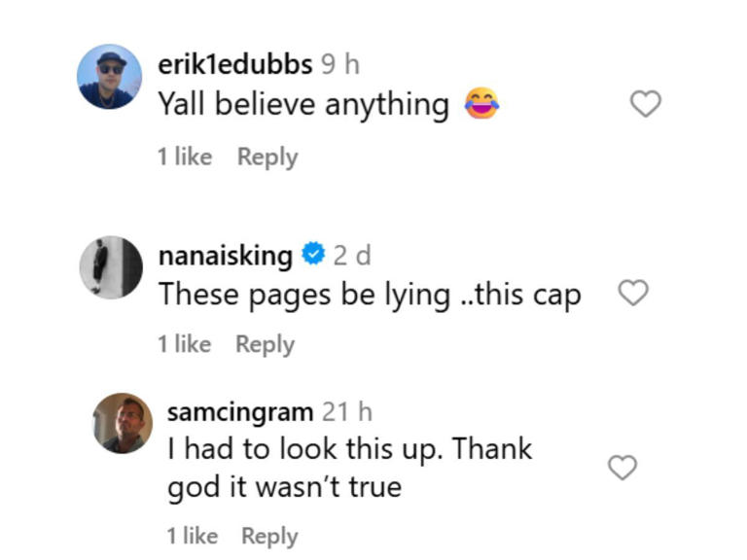Open nanaisking's profile avatar
747x560 pixels.
(x=111, y=266)
